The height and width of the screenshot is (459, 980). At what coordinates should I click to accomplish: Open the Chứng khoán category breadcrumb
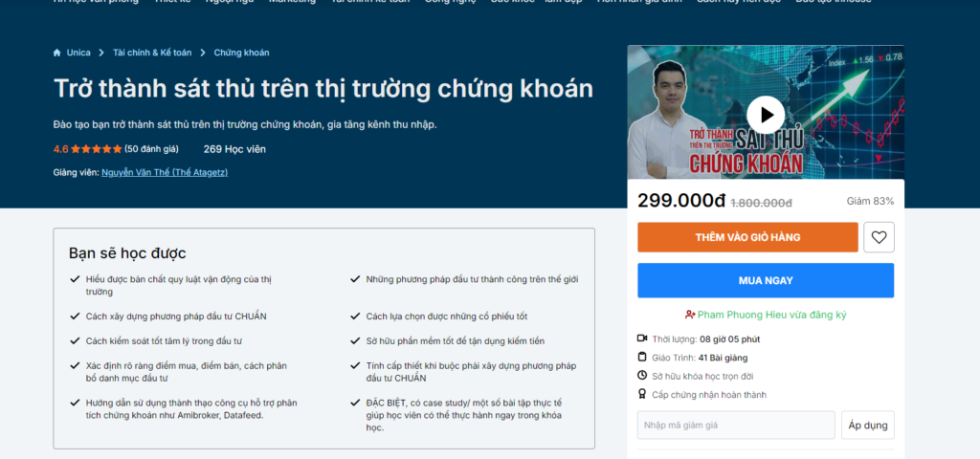coord(241,54)
